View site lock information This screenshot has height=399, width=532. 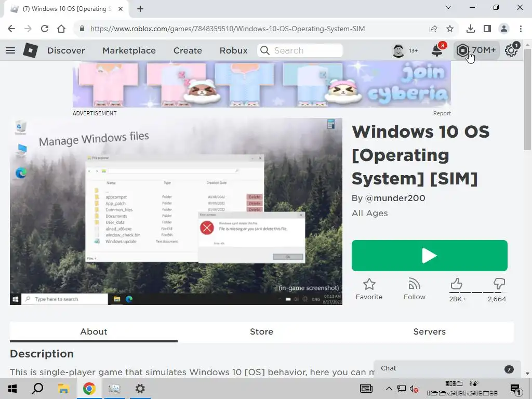coord(82,29)
